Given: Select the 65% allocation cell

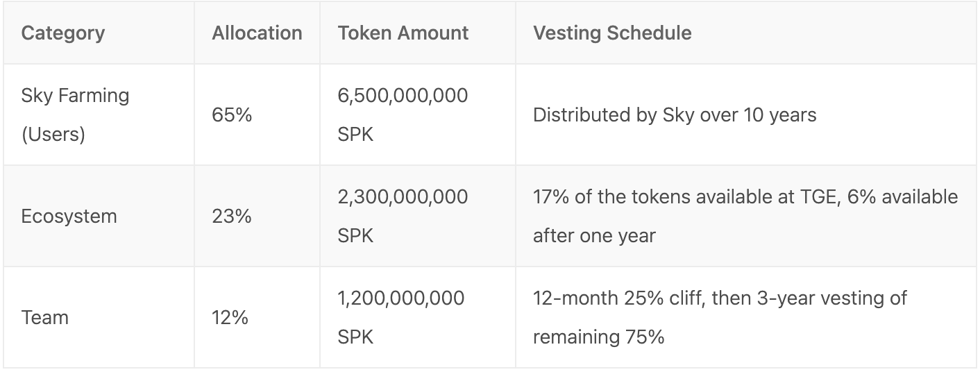Looking at the screenshot, I should (232, 115).
